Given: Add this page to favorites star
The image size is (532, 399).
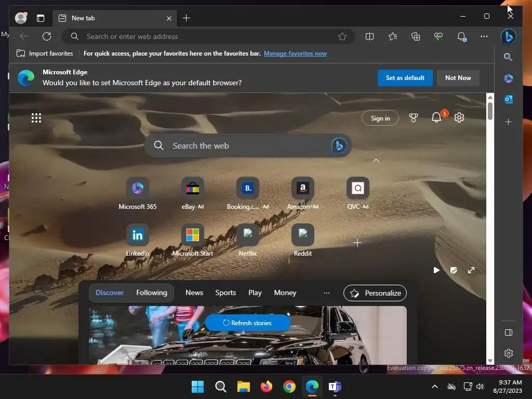Looking at the screenshot, I should [342, 36].
